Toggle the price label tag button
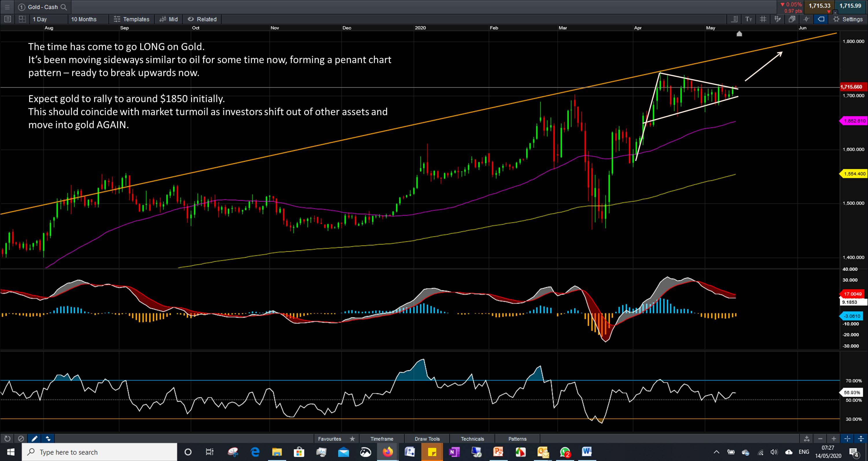 click(x=821, y=19)
